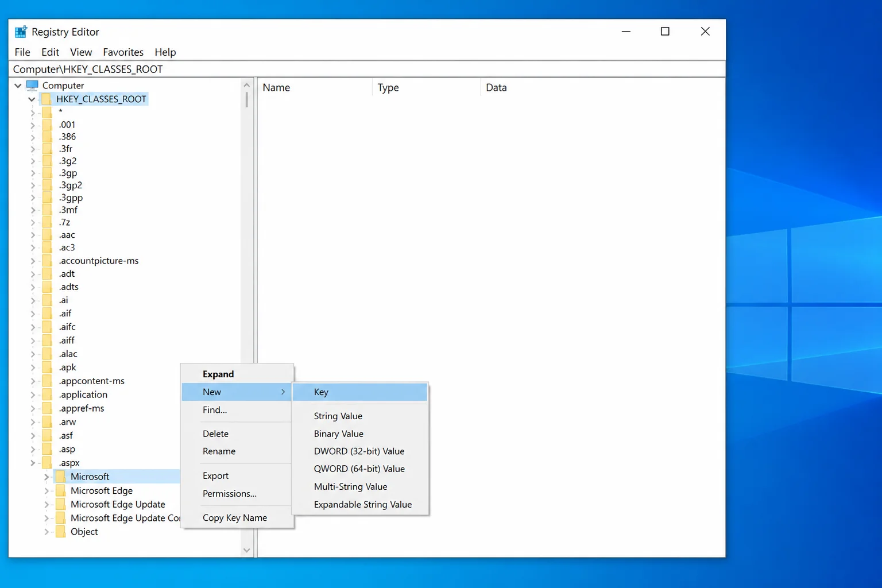Select the .appref-ms key
This screenshot has height=588, width=882.
pos(82,408)
